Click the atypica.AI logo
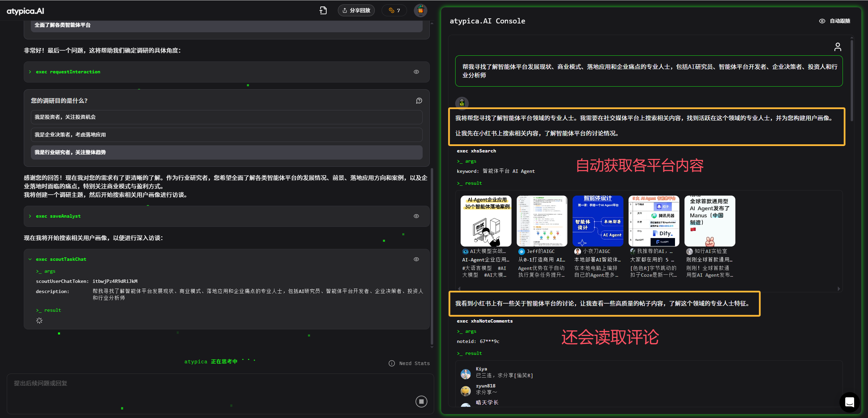Viewport: 868px width, 418px height. tap(25, 11)
